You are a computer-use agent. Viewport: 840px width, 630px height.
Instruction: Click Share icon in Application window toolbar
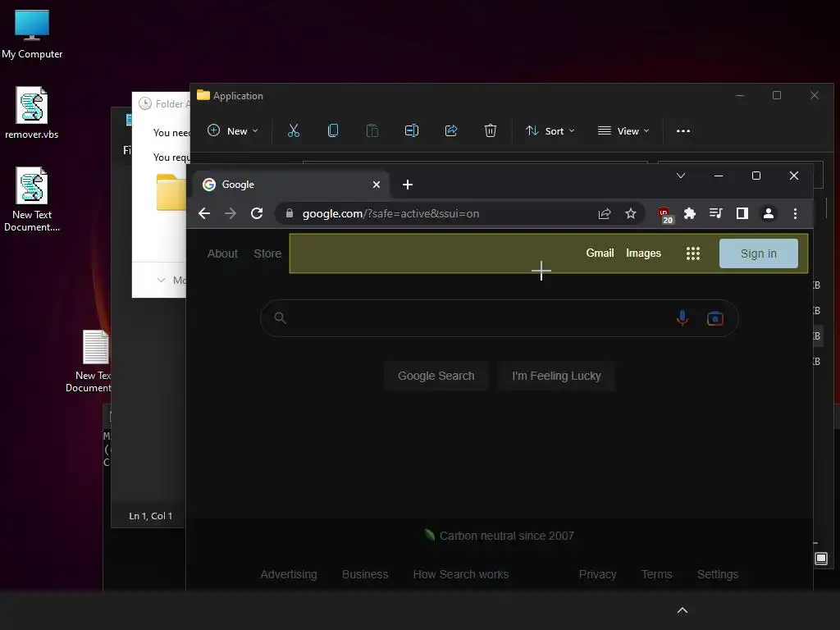tap(451, 130)
